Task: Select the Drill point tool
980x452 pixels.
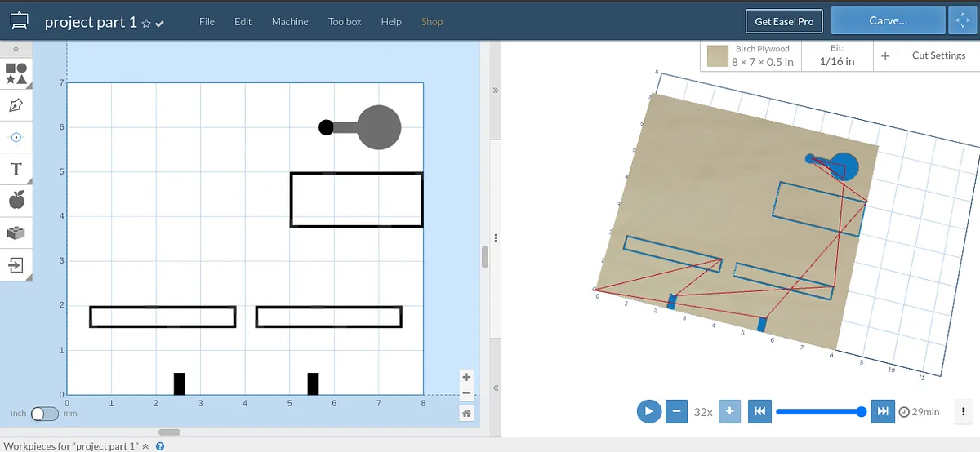Action: 16,137
